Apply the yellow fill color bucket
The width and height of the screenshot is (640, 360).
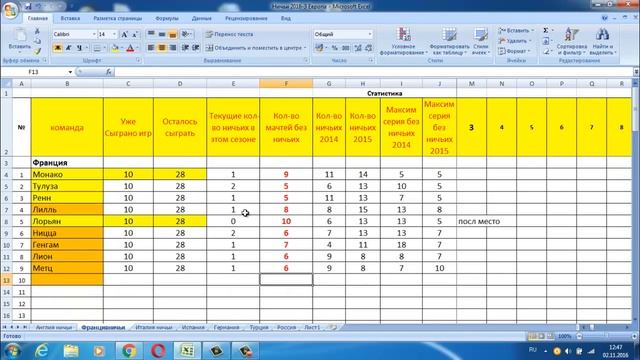115,48
